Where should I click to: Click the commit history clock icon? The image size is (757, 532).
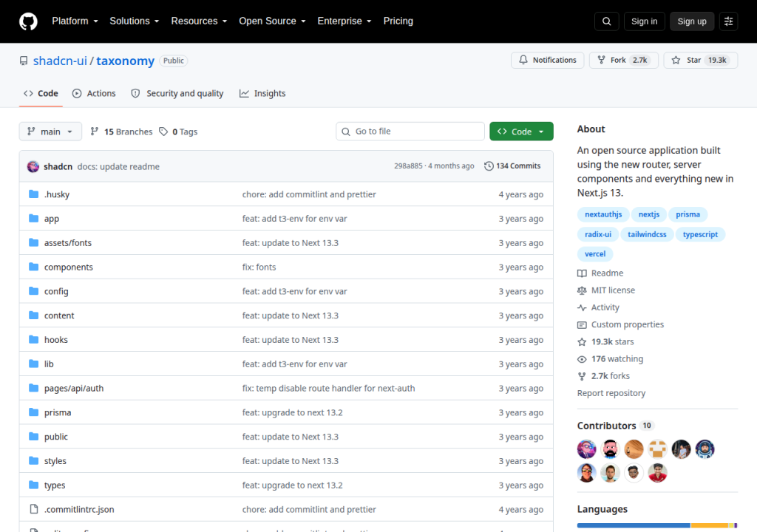click(489, 166)
